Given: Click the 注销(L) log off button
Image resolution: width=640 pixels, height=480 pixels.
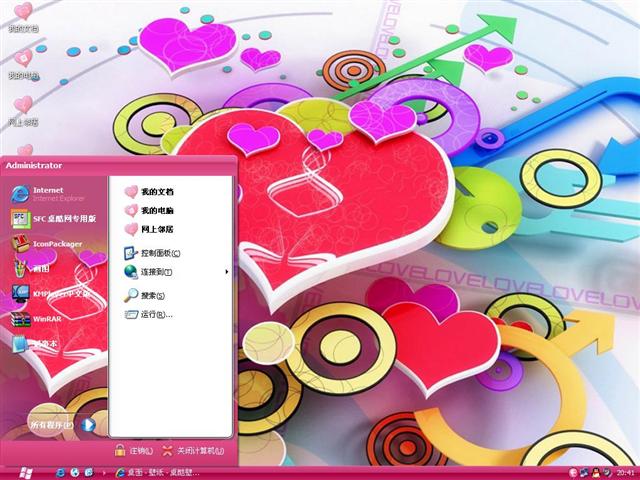Looking at the screenshot, I should (134, 451).
